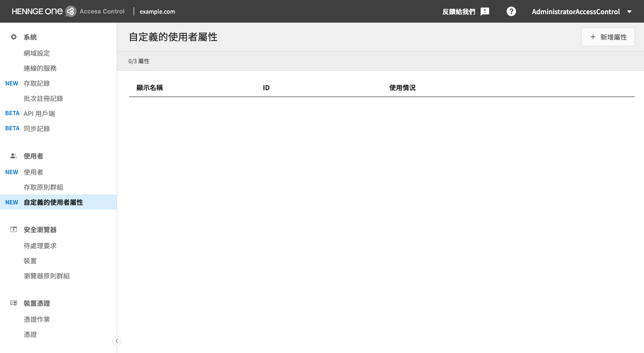
Task: Click the example.com domain text
Action: tap(157, 12)
